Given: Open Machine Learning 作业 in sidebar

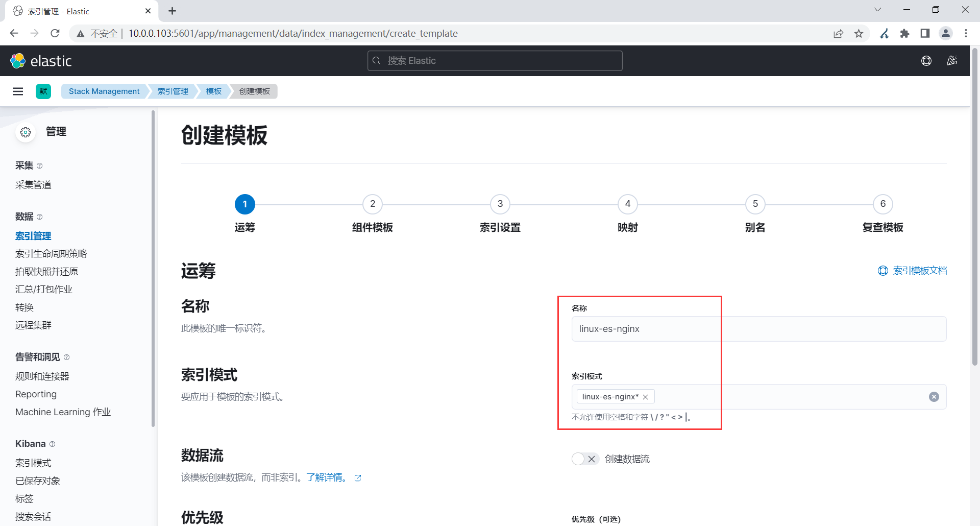Looking at the screenshot, I should [63, 412].
